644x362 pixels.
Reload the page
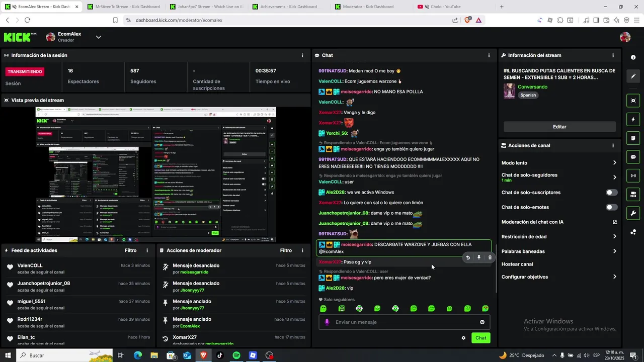[x=27, y=20]
